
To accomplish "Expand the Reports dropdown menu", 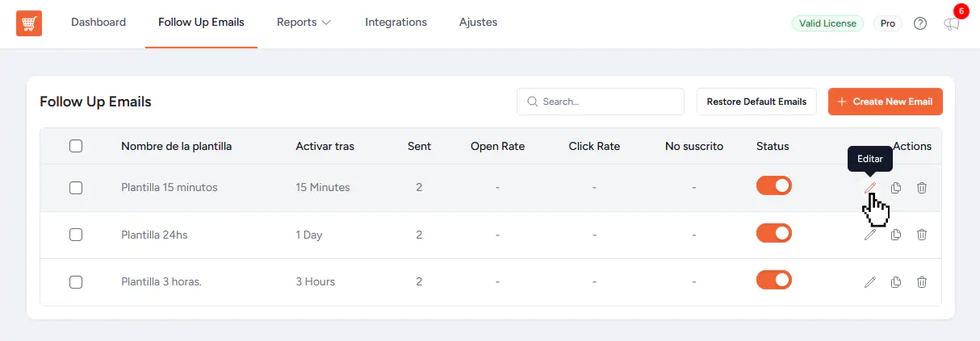I will tap(304, 23).
